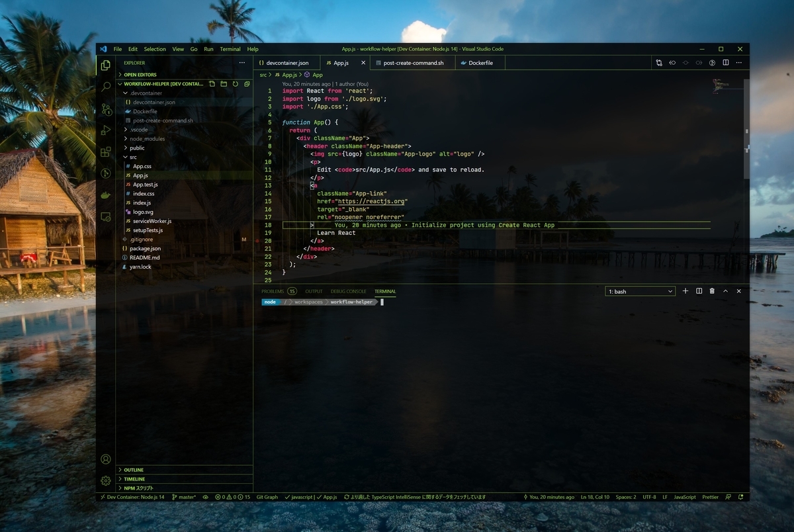Switch to the Output panel tab

314,291
